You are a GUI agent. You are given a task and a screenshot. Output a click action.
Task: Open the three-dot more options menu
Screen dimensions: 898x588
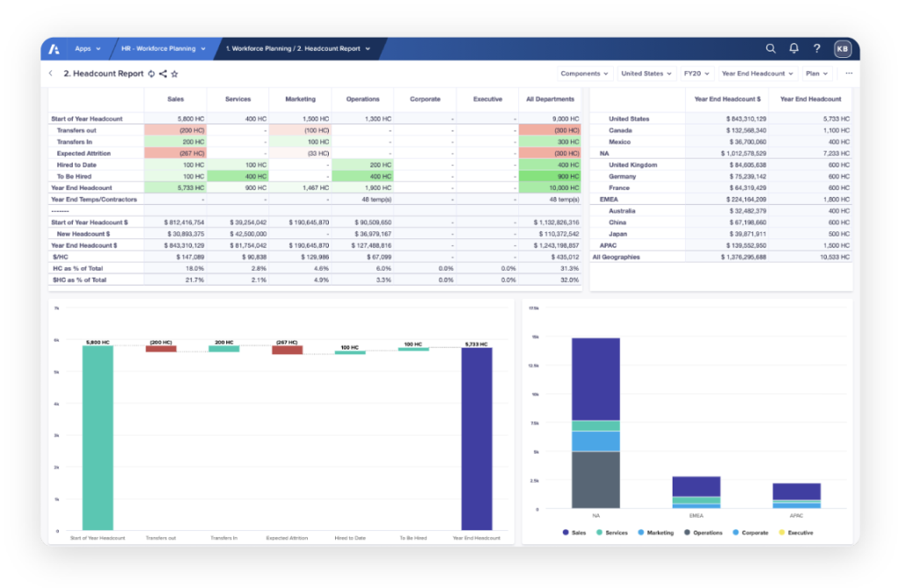tap(848, 74)
